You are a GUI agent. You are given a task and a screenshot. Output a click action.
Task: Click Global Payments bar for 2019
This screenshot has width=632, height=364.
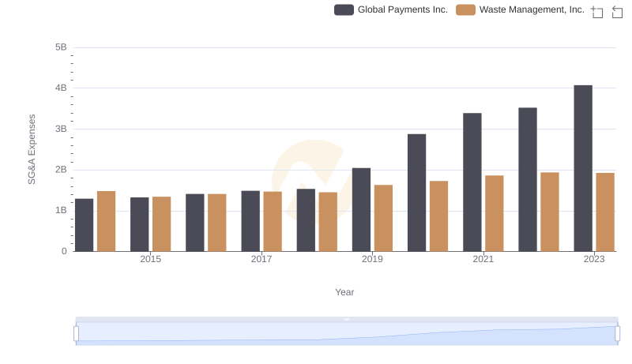click(x=361, y=210)
